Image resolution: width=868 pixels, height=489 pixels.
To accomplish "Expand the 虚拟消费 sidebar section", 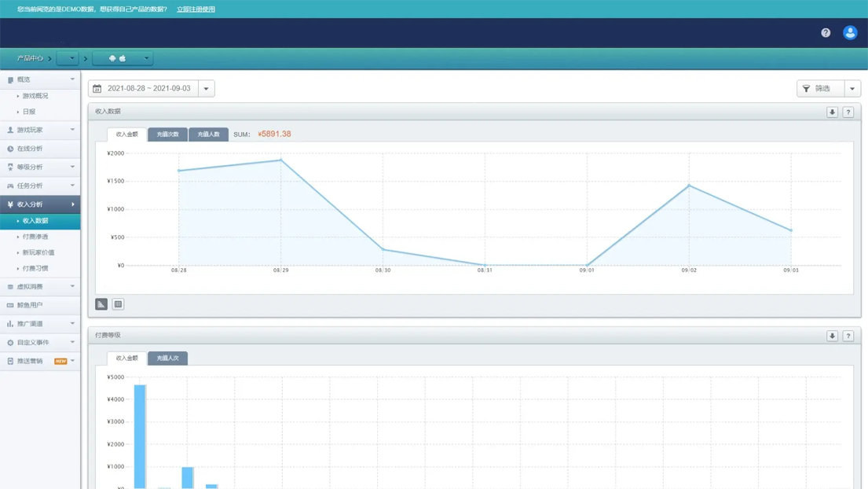I will [x=39, y=287].
